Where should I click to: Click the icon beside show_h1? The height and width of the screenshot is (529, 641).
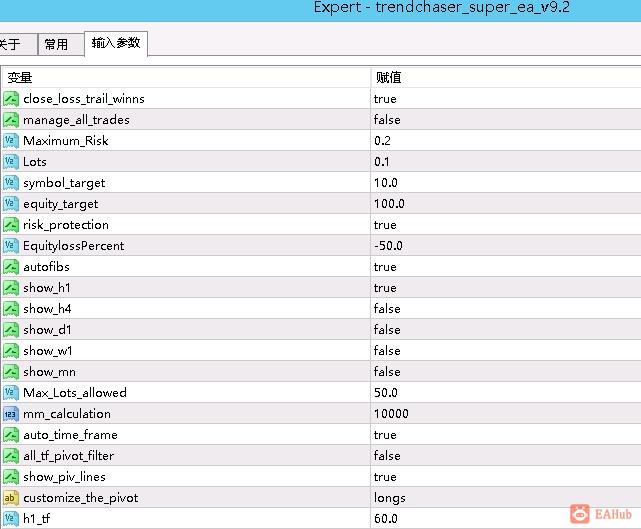(x=11, y=288)
